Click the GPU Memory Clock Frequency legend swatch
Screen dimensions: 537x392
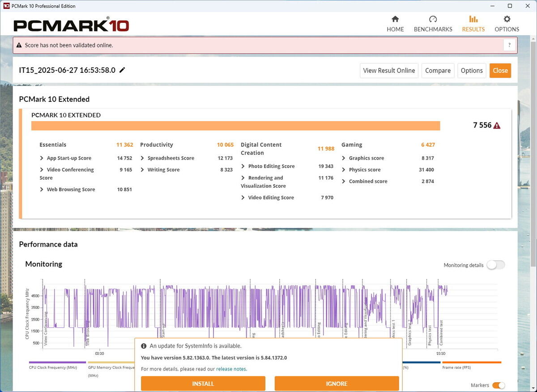[x=111, y=362]
